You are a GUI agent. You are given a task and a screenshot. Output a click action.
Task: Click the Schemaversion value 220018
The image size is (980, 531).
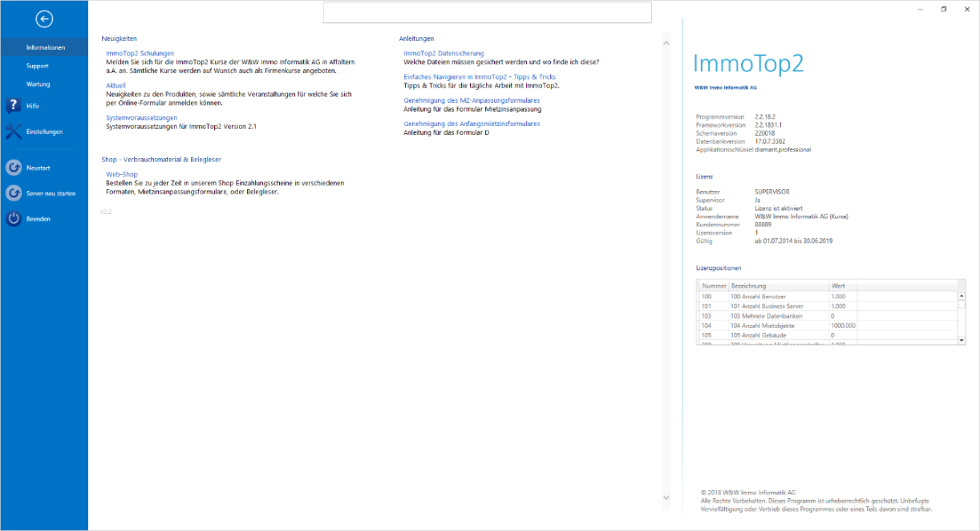(765, 133)
